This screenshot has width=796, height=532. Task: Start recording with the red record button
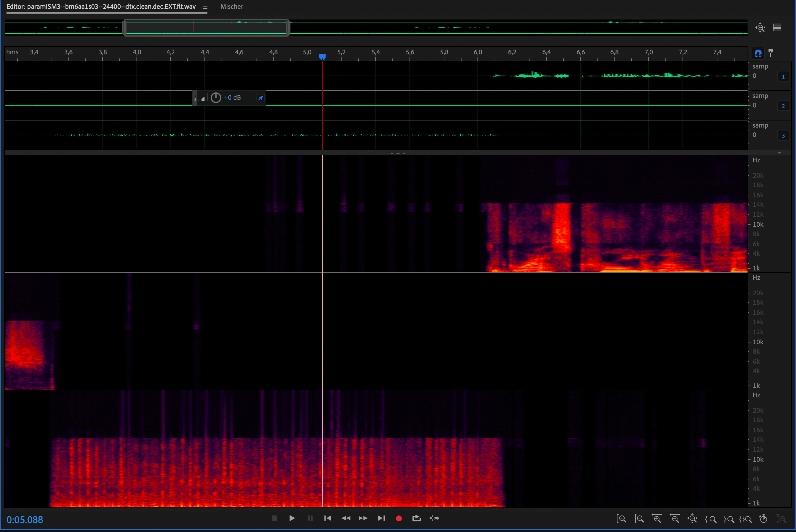pos(399,518)
